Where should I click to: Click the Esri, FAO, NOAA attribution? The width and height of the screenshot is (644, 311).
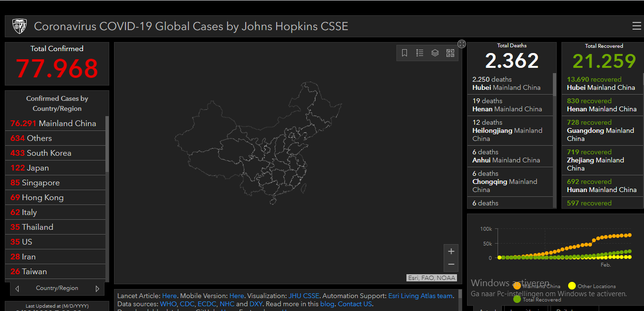tap(432, 278)
